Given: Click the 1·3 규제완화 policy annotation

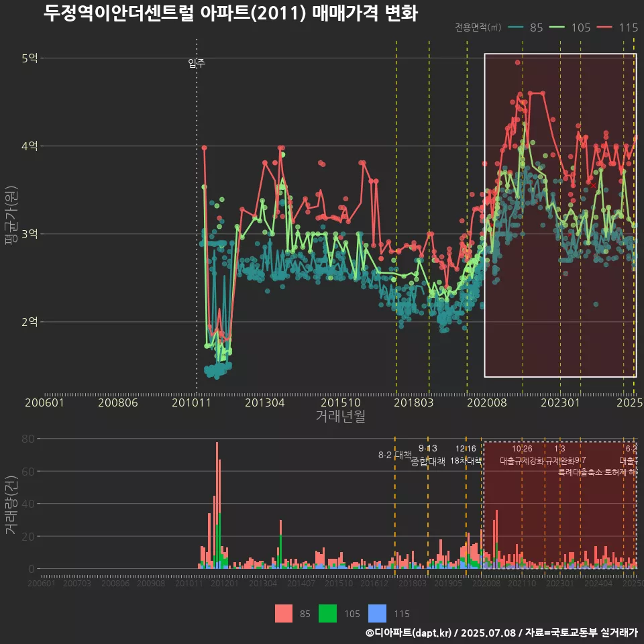Looking at the screenshot, I should pyautogui.click(x=559, y=455).
